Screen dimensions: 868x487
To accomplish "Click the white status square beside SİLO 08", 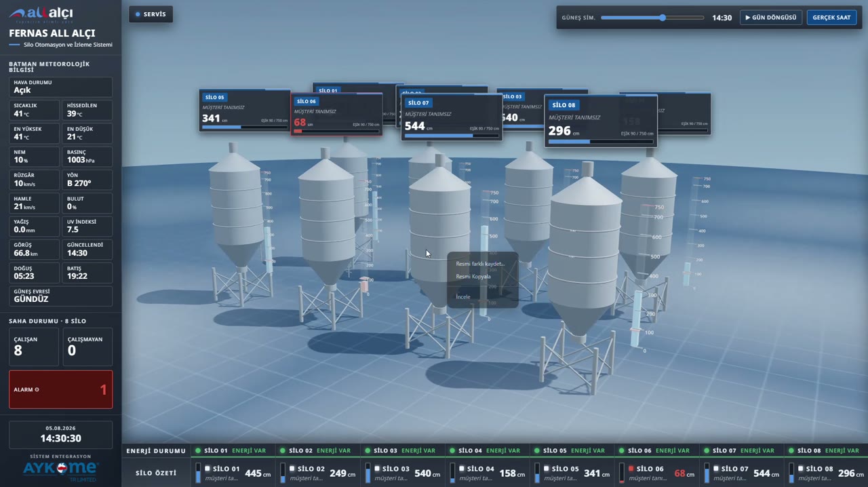I will click(801, 469).
